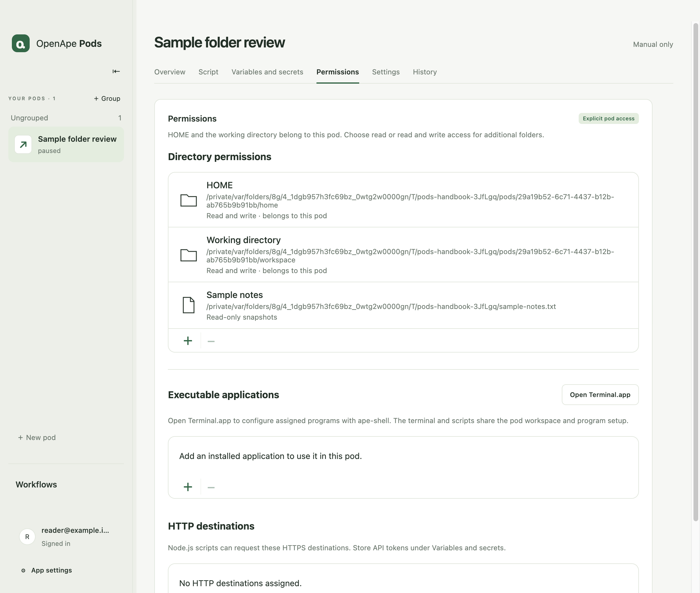Select the HOME directory row title

[x=219, y=185]
